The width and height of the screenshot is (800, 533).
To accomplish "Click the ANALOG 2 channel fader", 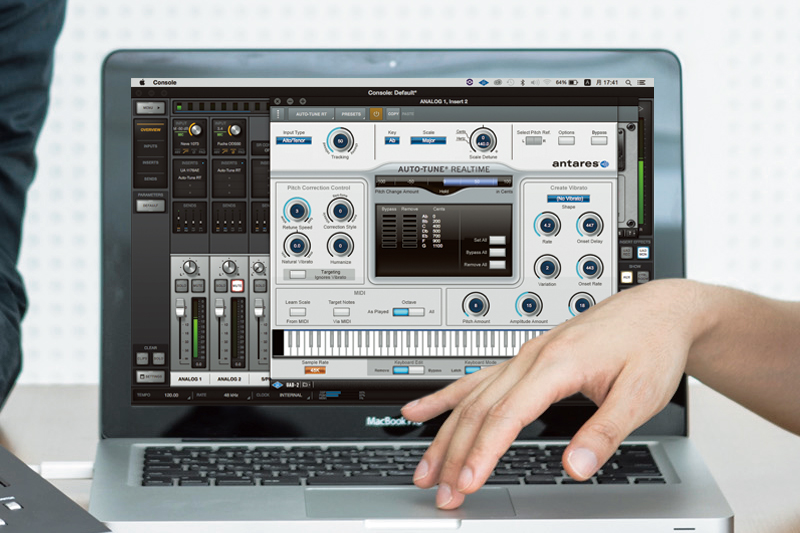I will (x=219, y=308).
